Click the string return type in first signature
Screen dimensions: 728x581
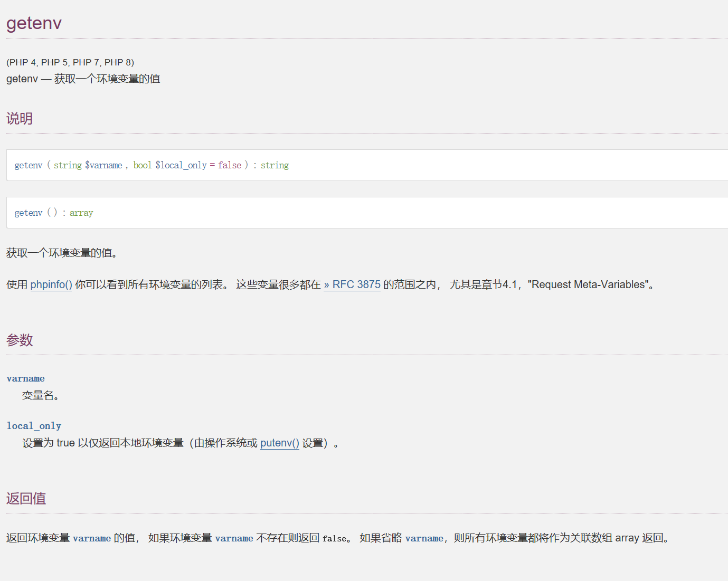click(x=275, y=165)
